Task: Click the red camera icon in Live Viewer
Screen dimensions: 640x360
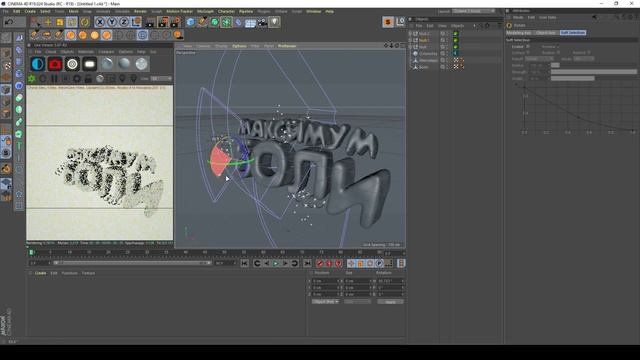Action: 55,64
